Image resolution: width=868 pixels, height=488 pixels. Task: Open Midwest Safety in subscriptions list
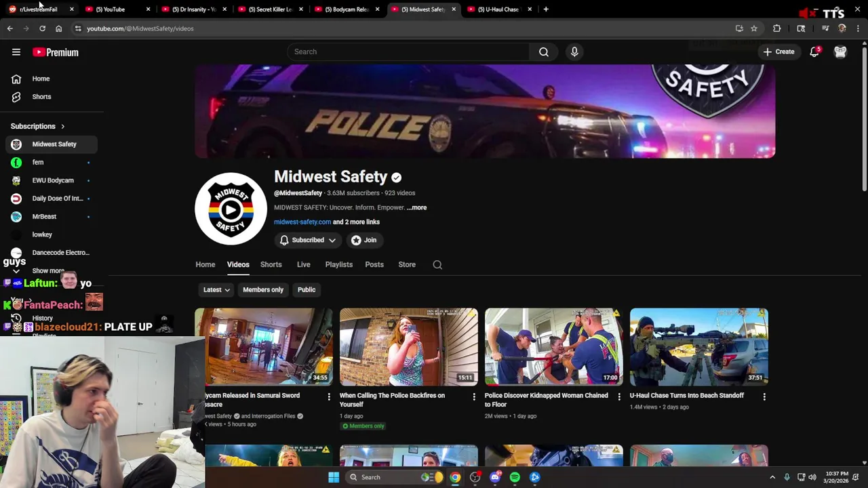click(52, 144)
